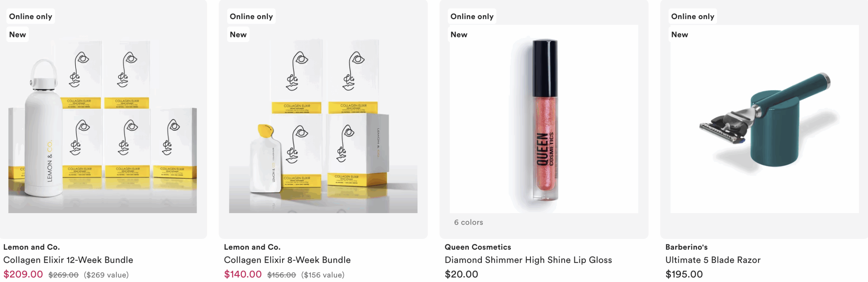This screenshot has height=282, width=868.
Task: Click the 6 colors label under lip gloss
Action: click(469, 222)
